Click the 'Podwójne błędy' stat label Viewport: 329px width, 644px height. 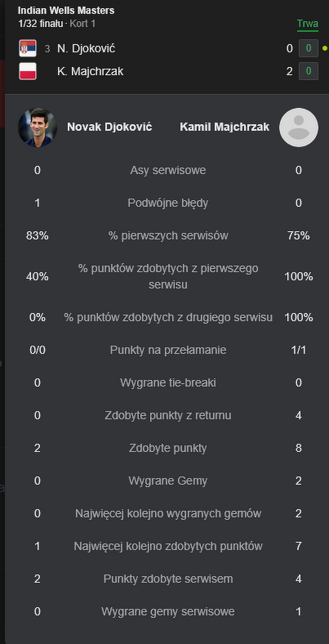168,203
